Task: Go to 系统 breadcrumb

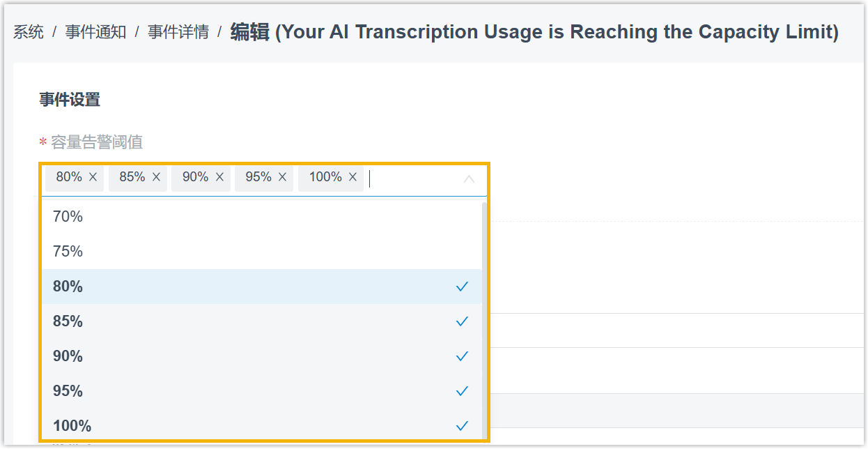Action: point(29,32)
